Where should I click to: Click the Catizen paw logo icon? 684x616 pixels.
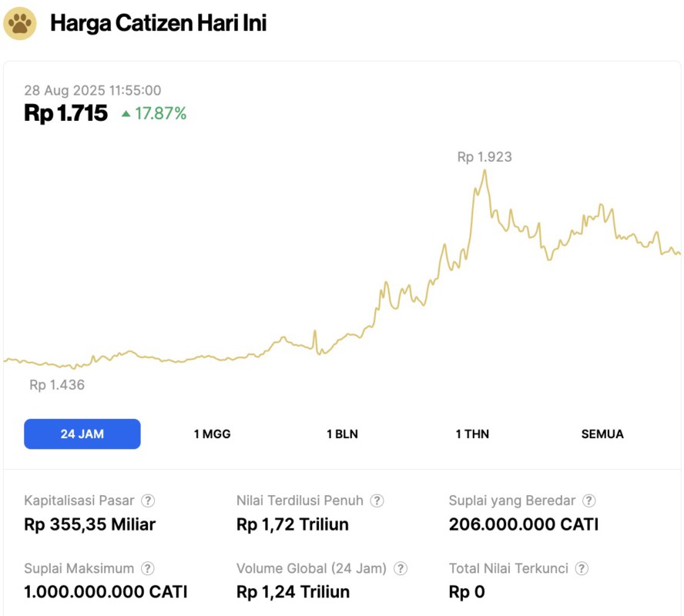point(20,23)
